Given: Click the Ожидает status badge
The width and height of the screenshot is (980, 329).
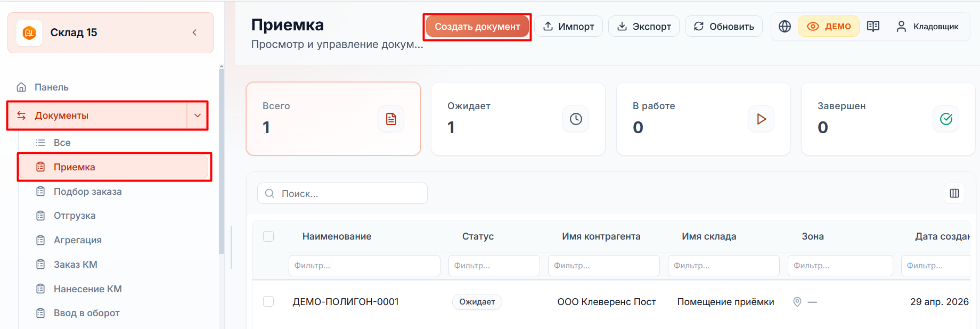Looking at the screenshot, I should [x=477, y=302].
